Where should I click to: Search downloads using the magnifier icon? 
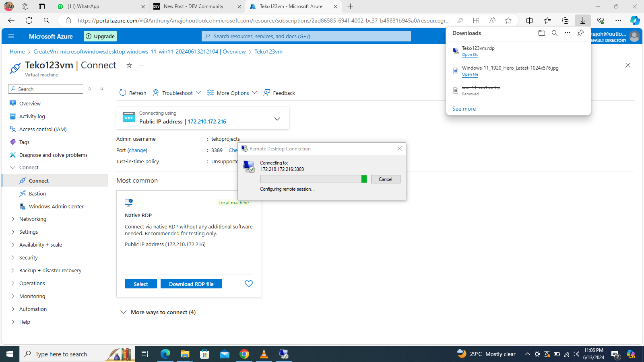tap(555, 33)
